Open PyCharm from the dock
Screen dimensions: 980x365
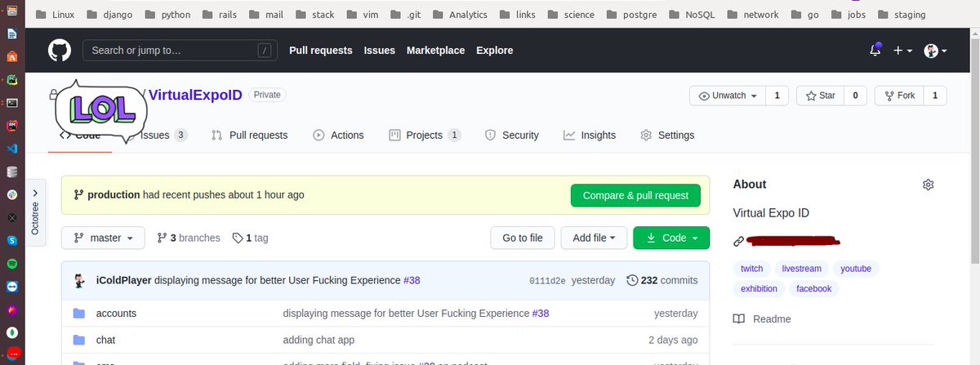pos(12,80)
